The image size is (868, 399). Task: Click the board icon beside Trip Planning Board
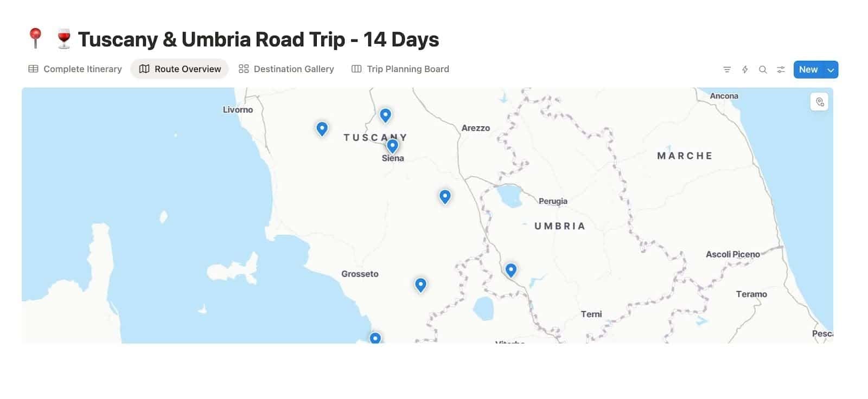356,69
